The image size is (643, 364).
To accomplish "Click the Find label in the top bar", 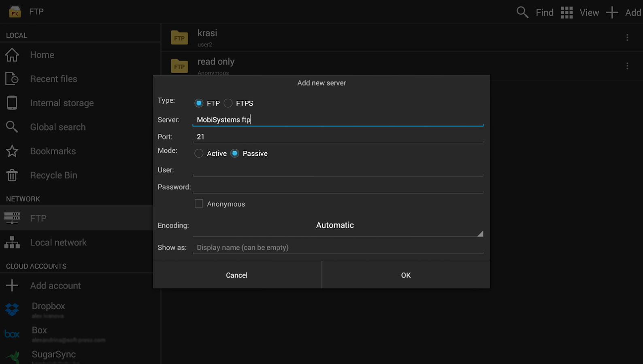I will [545, 13].
